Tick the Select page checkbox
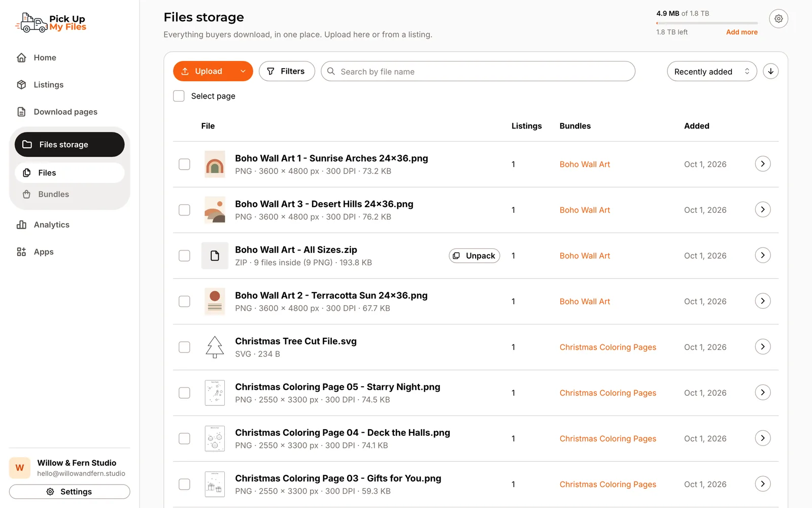 tap(179, 96)
